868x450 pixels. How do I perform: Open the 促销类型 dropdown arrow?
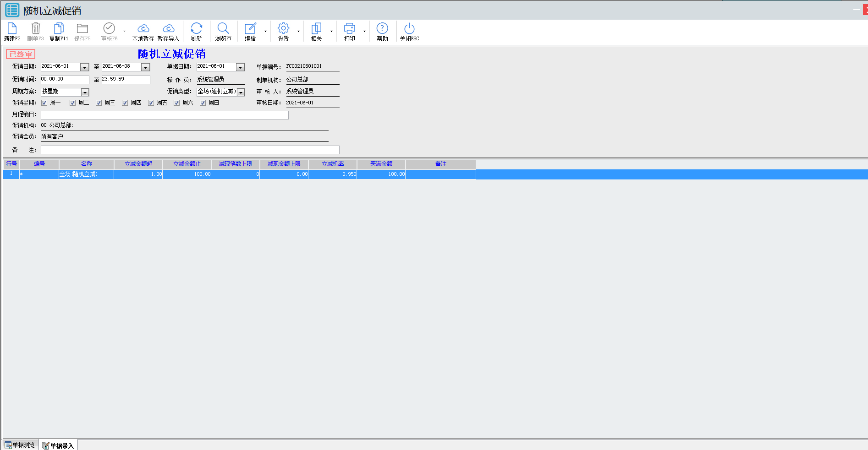[x=241, y=92]
